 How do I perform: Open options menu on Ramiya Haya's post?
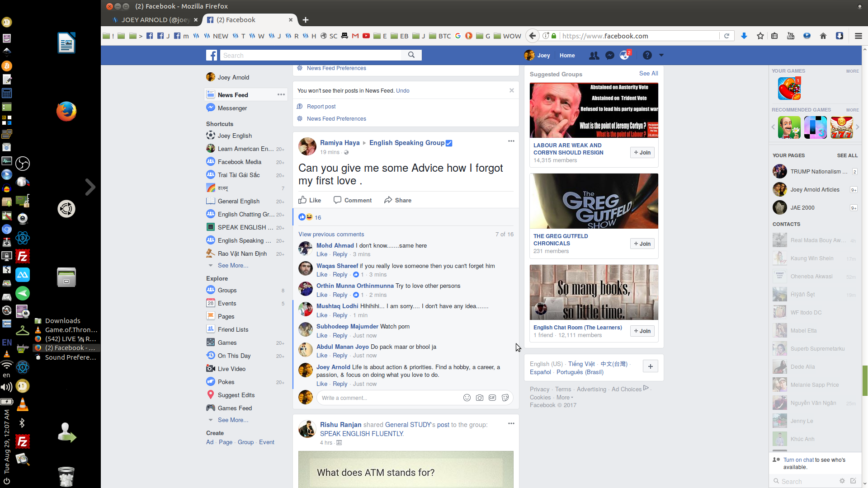511,141
